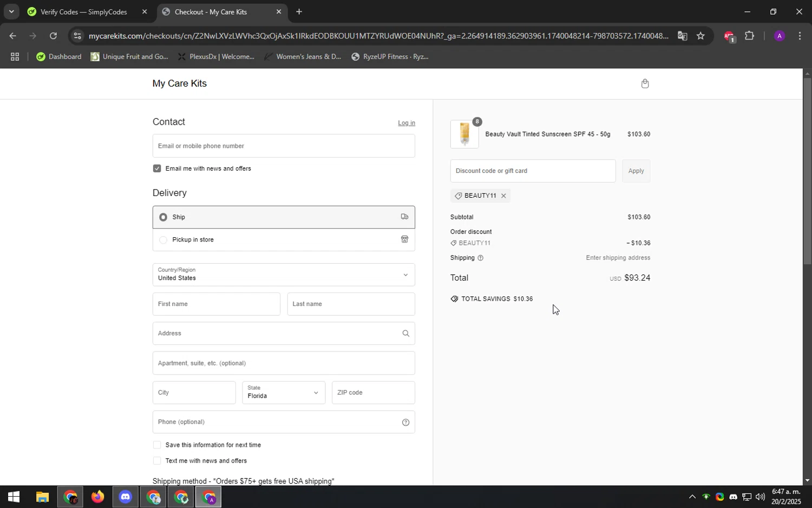Open a new browser tab
The image size is (812, 508).
tap(299, 11)
